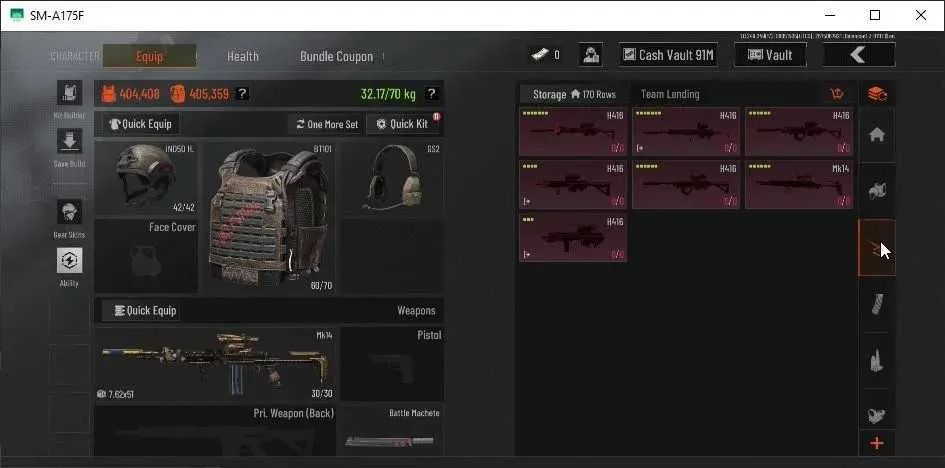Click the 7.62x51 caliber label

coord(121,395)
